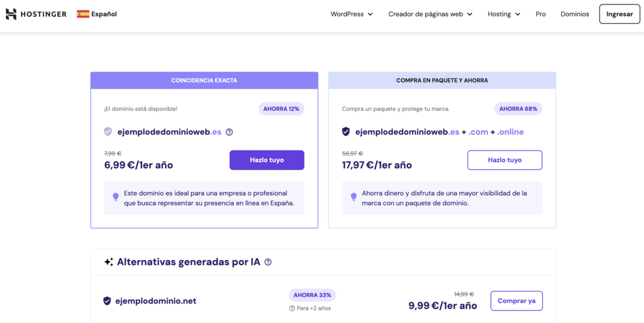
Task: Click outlined Hazlo tuyo button for bundle
Action: click(504, 160)
